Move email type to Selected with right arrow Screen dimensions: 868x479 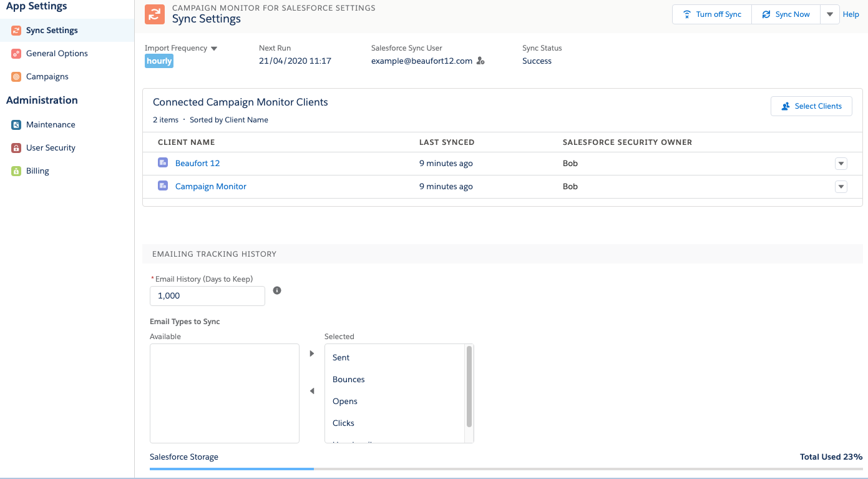click(x=312, y=353)
